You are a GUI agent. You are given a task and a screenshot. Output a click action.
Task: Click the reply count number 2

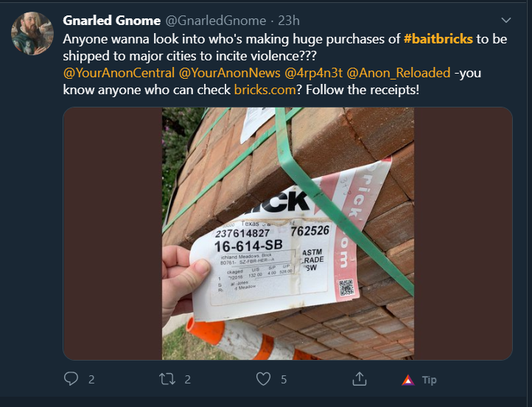tap(91, 380)
